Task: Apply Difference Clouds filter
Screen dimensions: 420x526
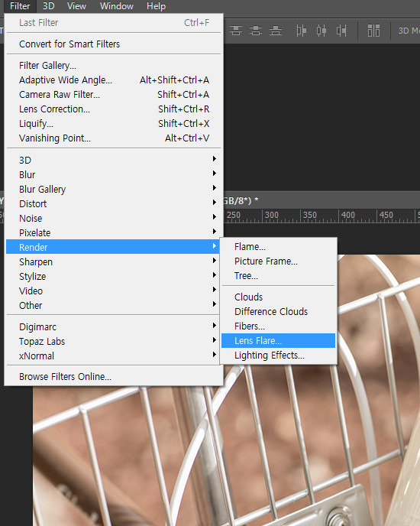Action: pos(278,312)
